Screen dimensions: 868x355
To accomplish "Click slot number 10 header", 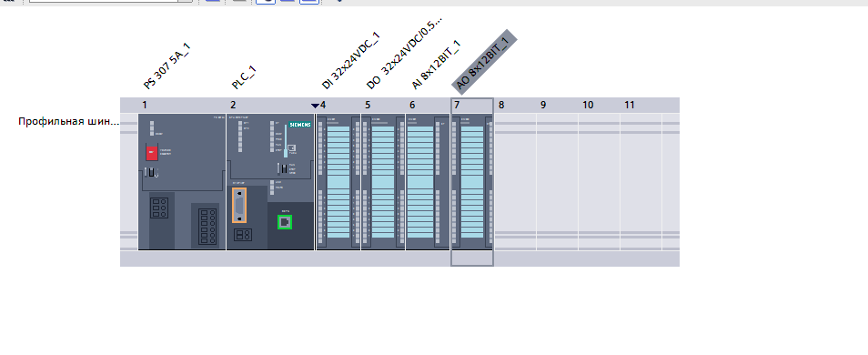I will pos(588,105).
